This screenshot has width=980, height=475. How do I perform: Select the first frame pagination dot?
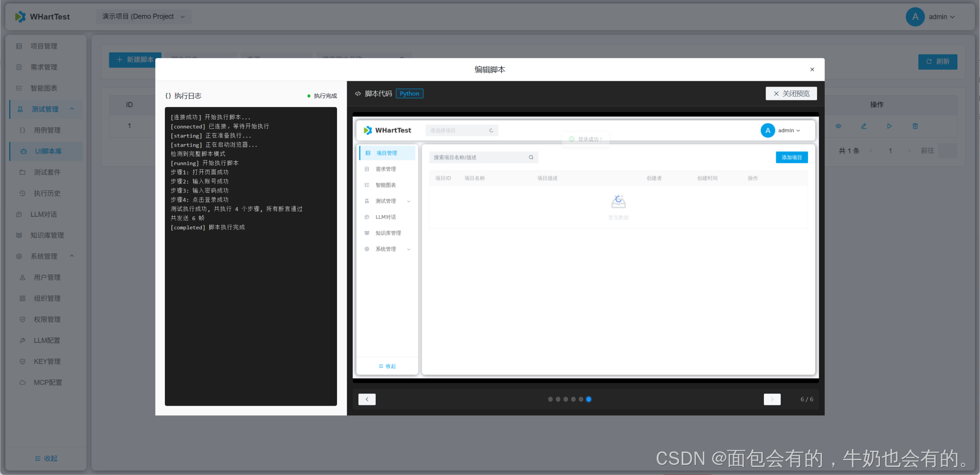coord(550,399)
